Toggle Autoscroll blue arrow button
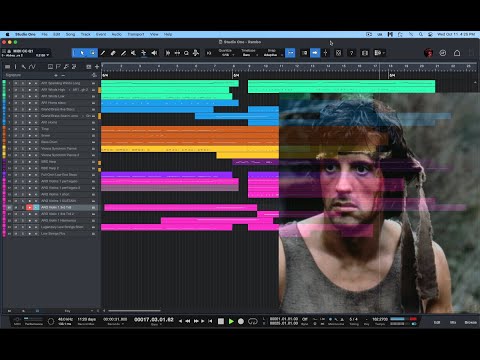The width and height of the screenshot is (480, 360). [x=315, y=53]
